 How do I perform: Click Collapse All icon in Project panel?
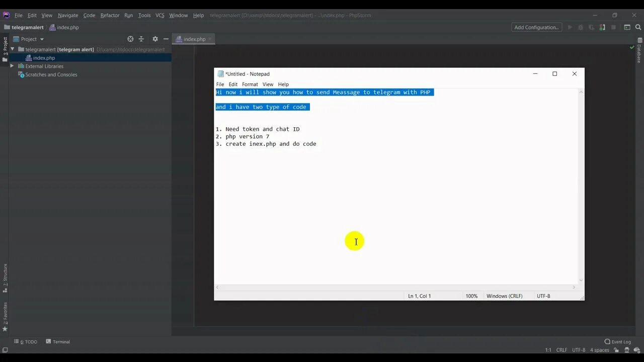[141, 39]
